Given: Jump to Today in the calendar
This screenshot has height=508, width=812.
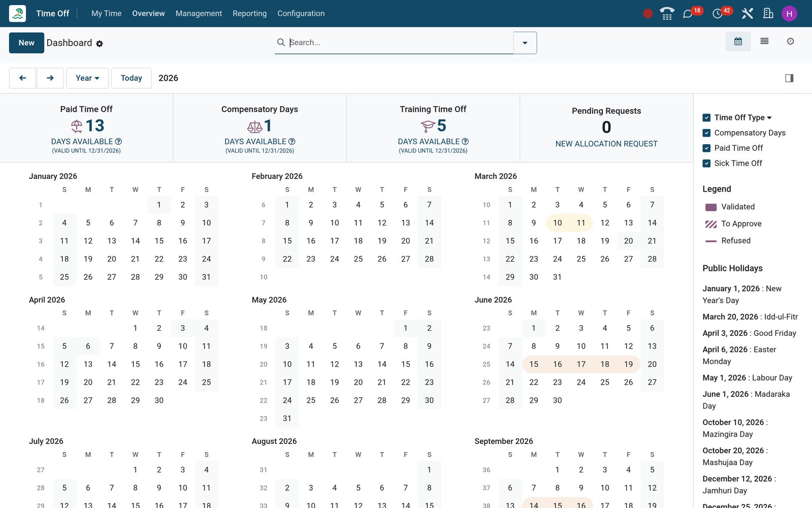Looking at the screenshot, I should coord(131,78).
